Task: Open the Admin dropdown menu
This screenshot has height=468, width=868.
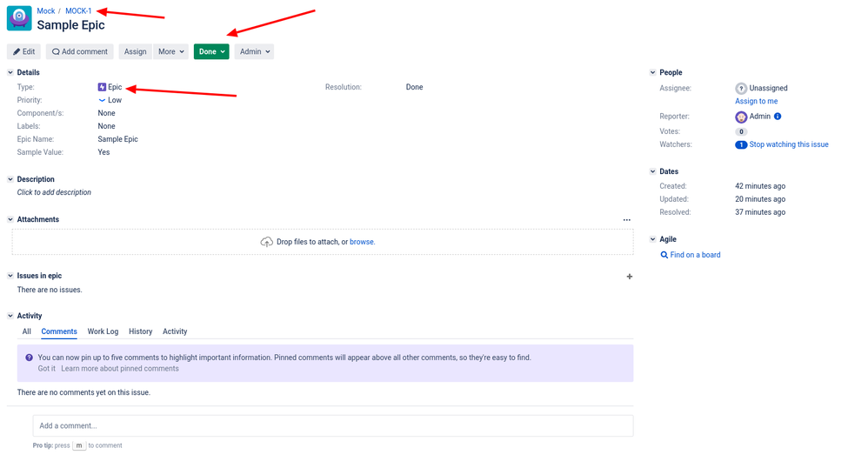Action: tap(255, 51)
